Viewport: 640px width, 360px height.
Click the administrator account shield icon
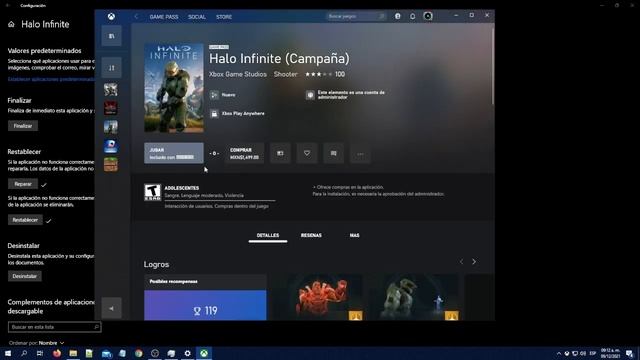click(x=310, y=95)
